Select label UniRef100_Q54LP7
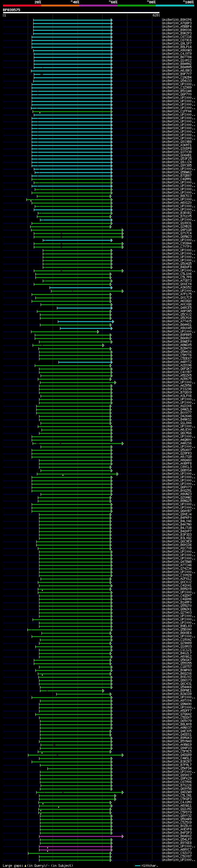 (177, 839)
